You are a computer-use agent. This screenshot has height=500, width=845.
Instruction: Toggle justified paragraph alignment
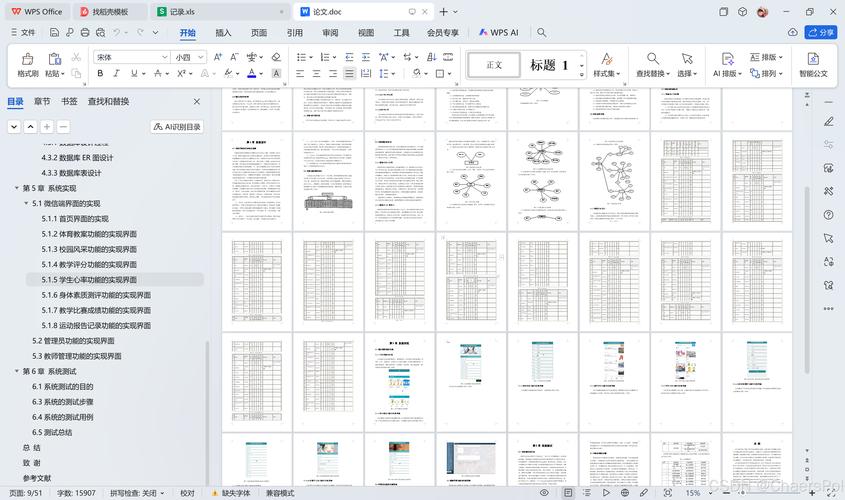[349, 73]
